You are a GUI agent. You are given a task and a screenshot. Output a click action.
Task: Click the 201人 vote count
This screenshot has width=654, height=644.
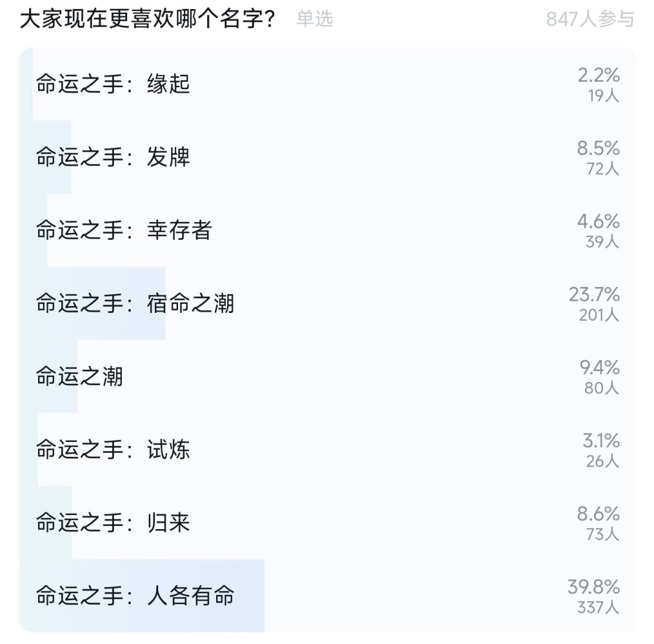point(599,315)
